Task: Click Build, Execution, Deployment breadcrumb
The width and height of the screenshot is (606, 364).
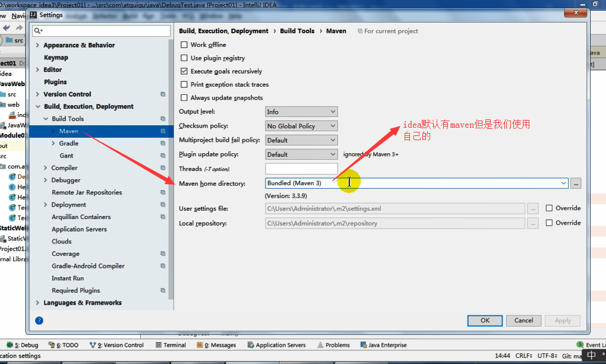Action: click(223, 31)
